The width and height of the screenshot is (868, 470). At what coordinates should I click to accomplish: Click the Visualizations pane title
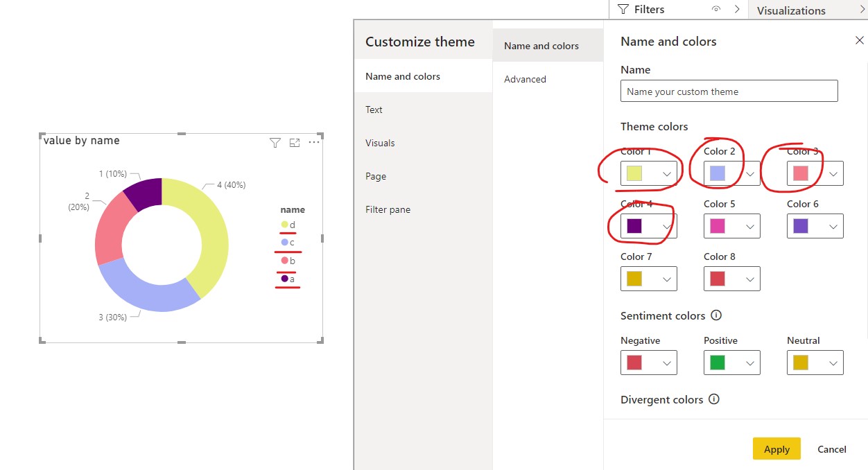pyautogui.click(x=791, y=10)
